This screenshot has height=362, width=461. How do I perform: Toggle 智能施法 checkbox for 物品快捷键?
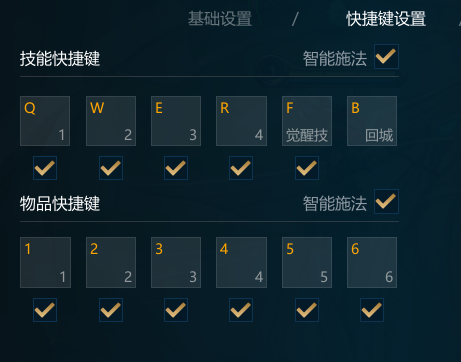[386, 202]
